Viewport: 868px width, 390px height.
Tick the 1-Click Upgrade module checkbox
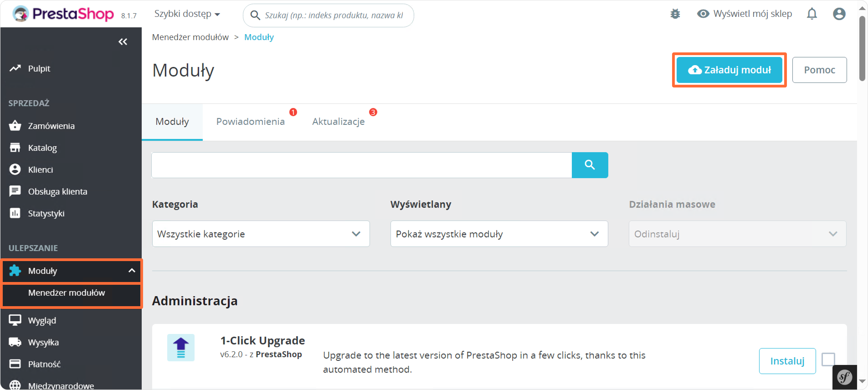click(828, 359)
